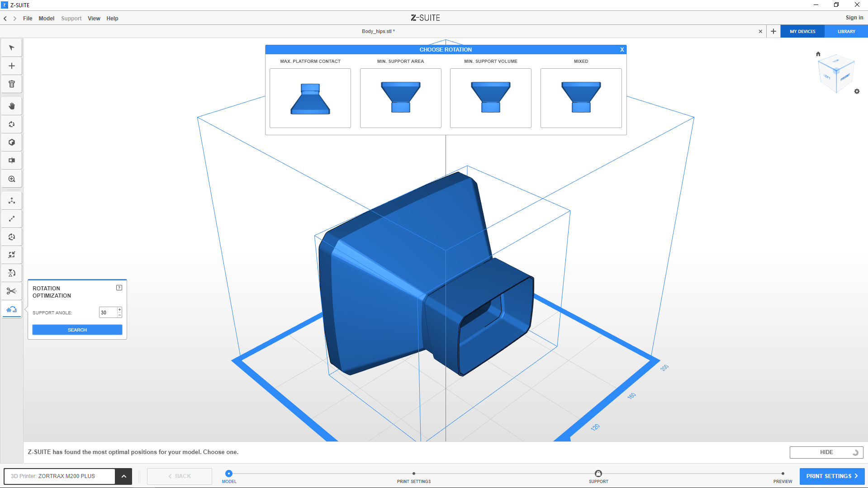Click the Search button
Image resolution: width=868 pixels, height=488 pixels.
[77, 330]
